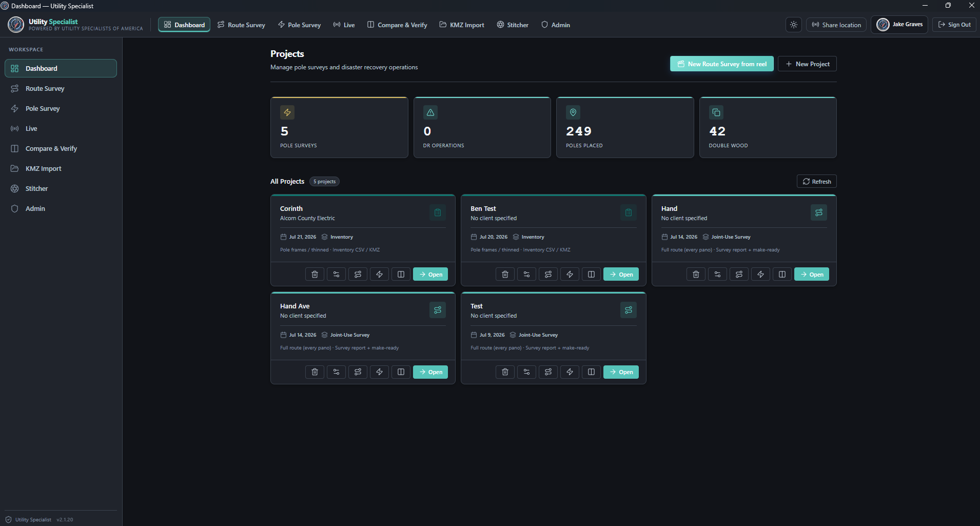
Task: Select Route Survey in the sidebar
Action: coord(61,88)
